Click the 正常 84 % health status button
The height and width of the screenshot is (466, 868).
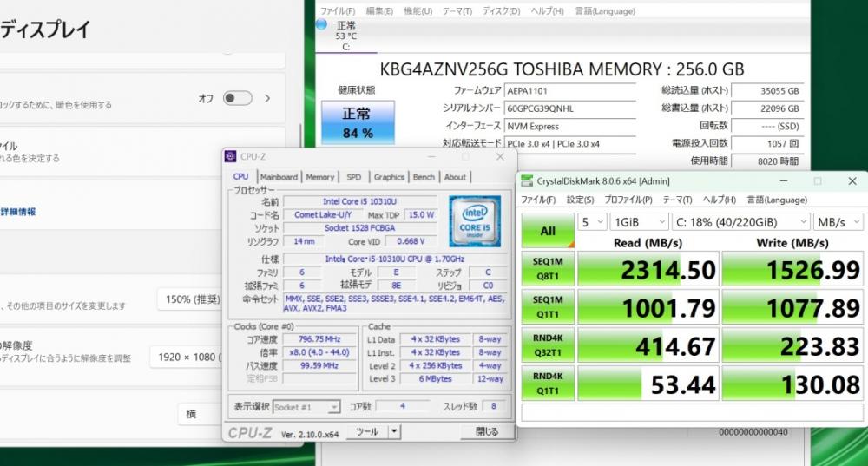click(x=358, y=122)
